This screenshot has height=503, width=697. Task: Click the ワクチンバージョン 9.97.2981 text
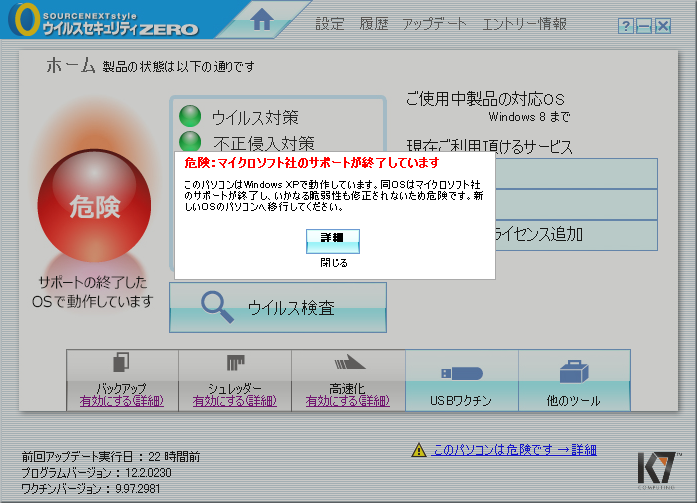click(x=91, y=489)
